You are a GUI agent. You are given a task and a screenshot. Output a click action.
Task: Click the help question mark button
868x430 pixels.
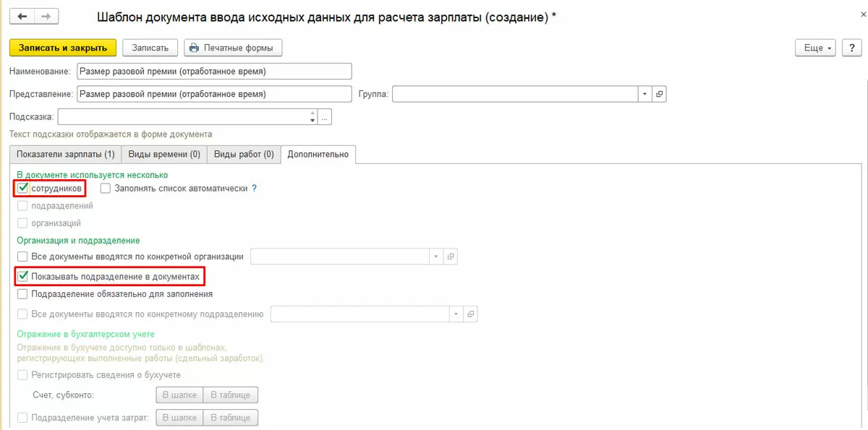(851, 48)
